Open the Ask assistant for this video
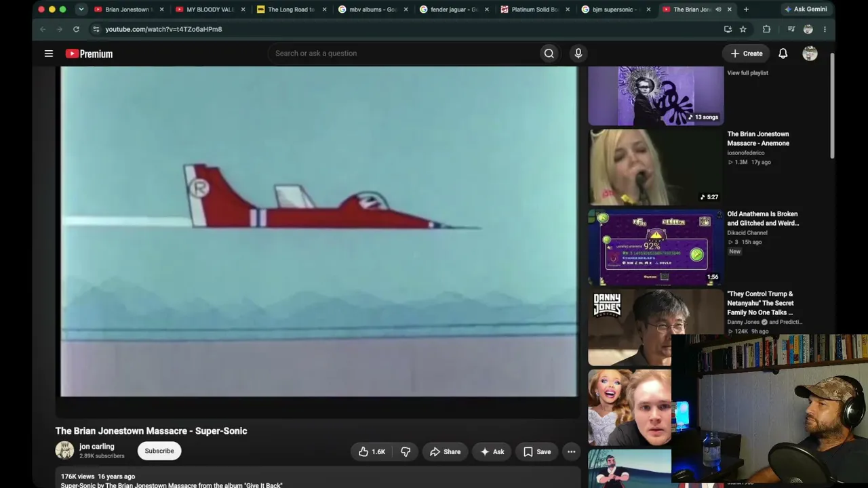The image size is (868, 488). point(492,451)
